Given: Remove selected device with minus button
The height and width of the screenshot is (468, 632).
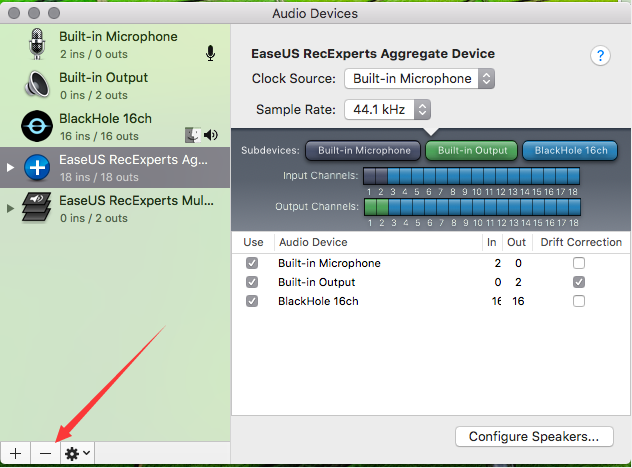Looking at the screenshot, I should 46,453.
